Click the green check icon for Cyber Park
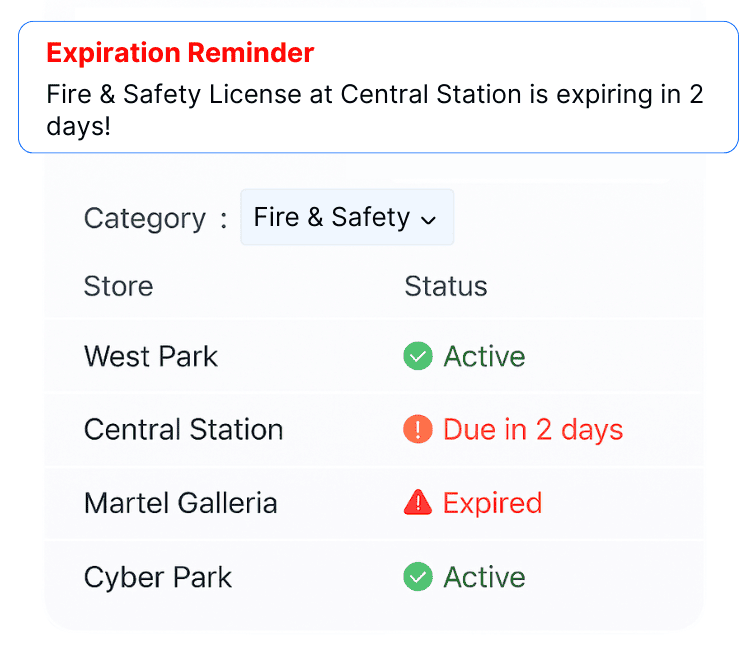 417,577
